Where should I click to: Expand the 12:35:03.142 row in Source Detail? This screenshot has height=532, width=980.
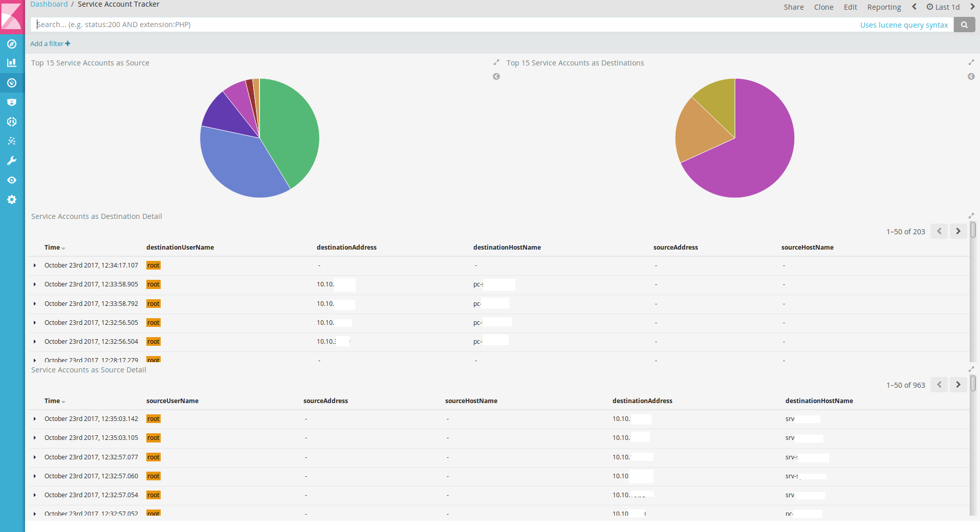point(35,419)
